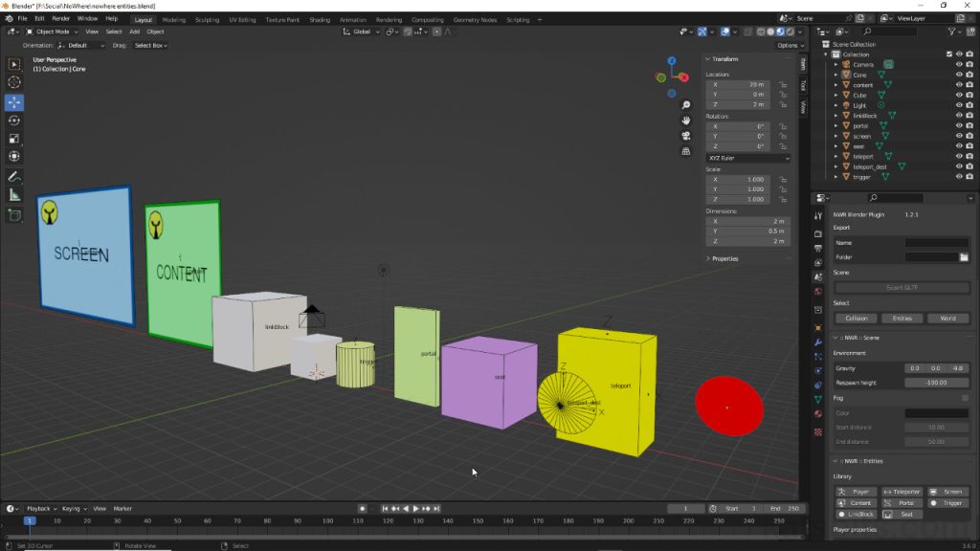980x551 pixels.
Task: Click the Teleporter button in the Library
Action: coord(901,492)
